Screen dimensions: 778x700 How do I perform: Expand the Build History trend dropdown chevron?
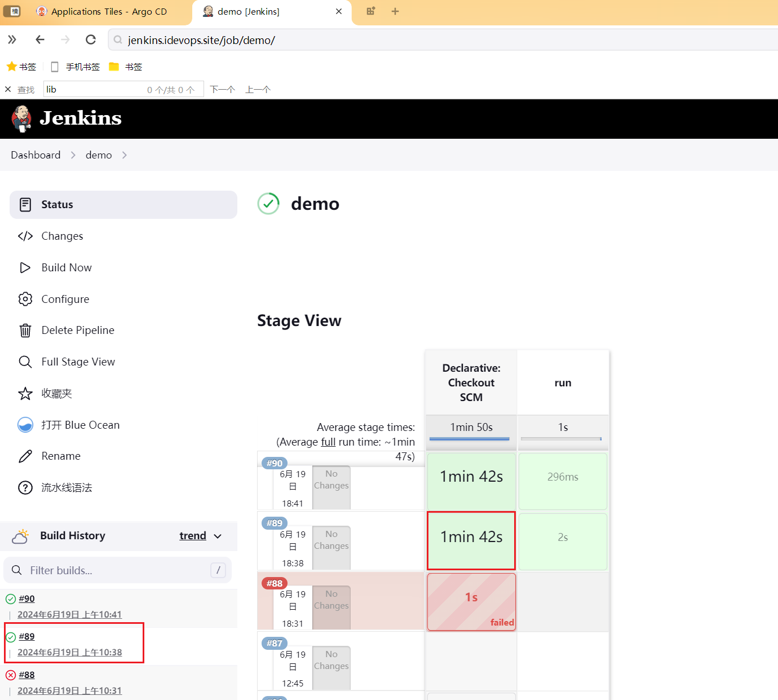(x=218, y=536)
